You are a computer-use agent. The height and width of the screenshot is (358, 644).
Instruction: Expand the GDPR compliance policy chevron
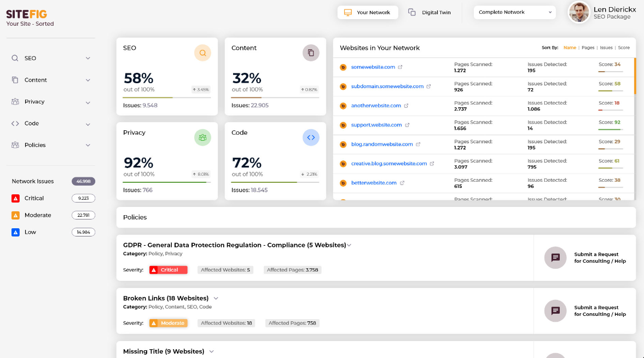(349, 245)
